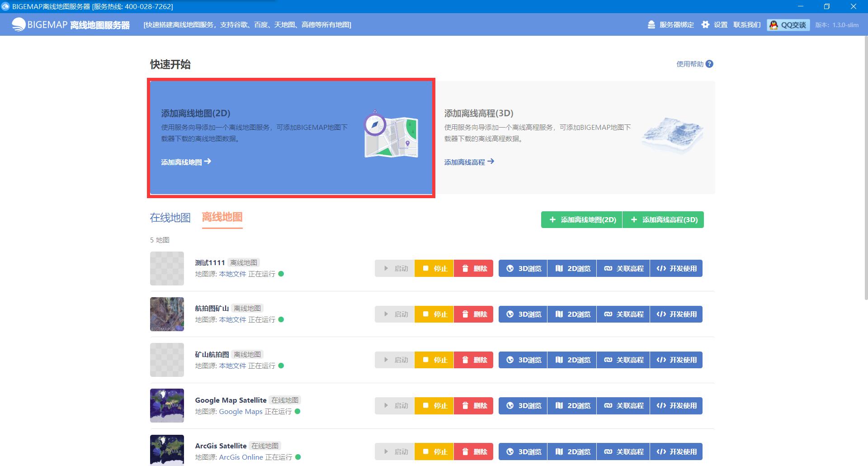Screen dimensions: 868x466
Task: Click 开发使用 for 矿山航拍图
Action: pos(676,360)
